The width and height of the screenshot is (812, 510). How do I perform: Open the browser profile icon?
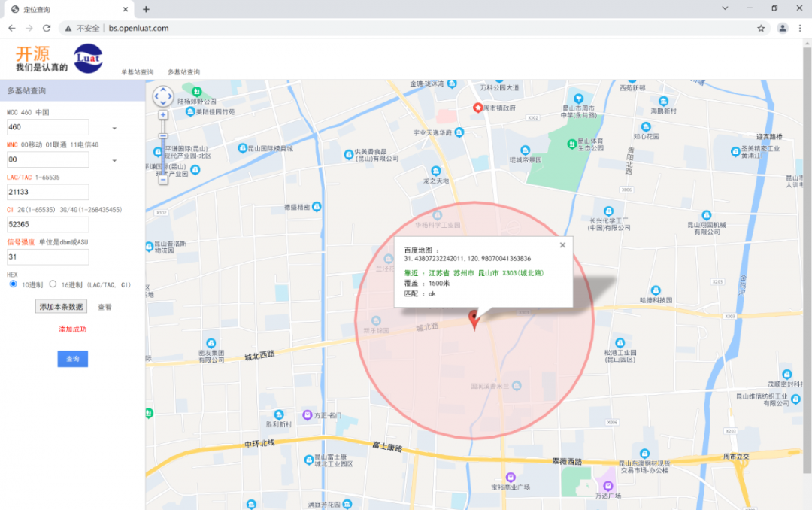[x=783, y=28]
